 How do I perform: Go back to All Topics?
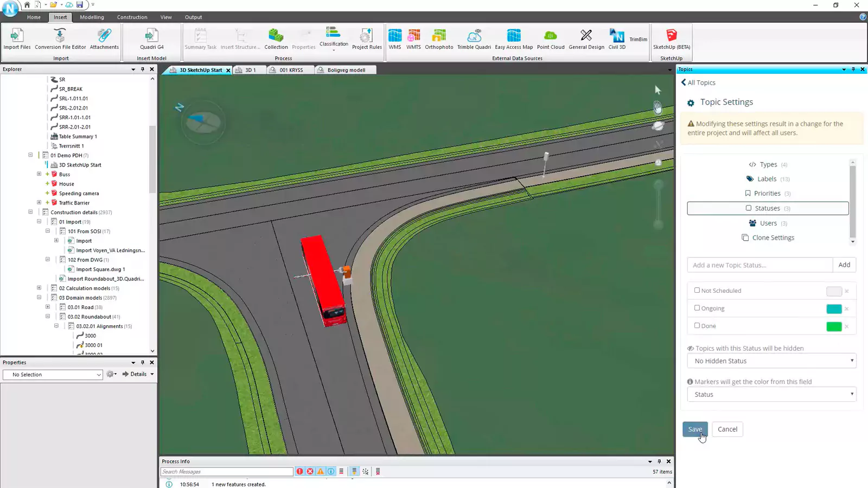(x=698, y=82)
